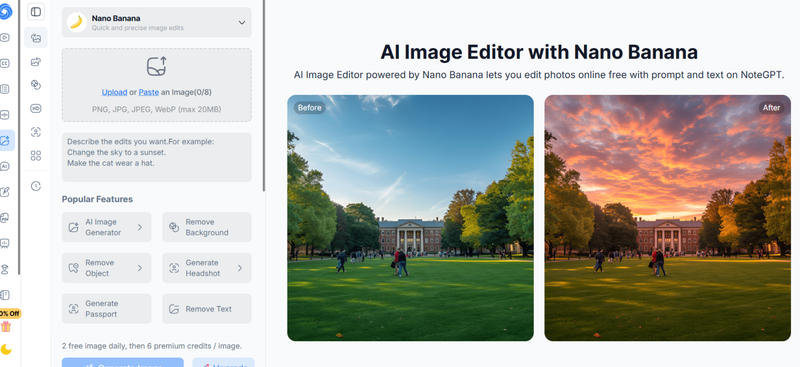The image size is (800, 367).
Task: Click the 'AI Image Editor with Nano Banana' title
Action: (x=539, y=52)
